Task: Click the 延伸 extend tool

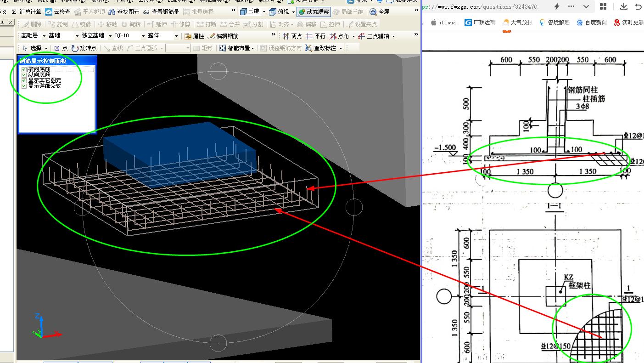Action: [x=157, y=24]
